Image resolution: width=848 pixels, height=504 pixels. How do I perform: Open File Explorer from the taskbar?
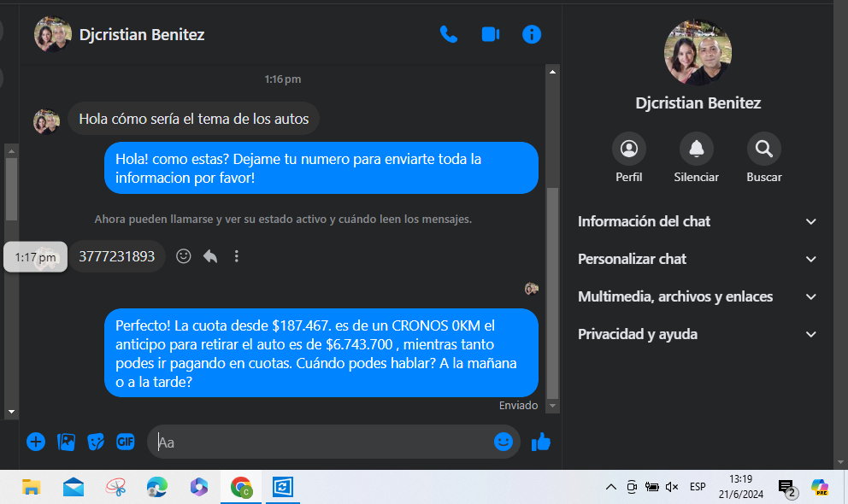(31, 487)
